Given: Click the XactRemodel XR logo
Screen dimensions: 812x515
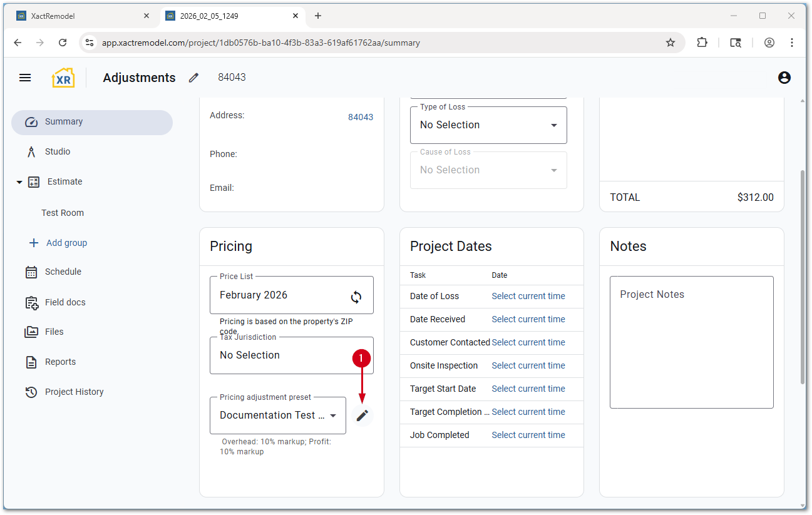Looking at the screenshot, I should (63, 78).
